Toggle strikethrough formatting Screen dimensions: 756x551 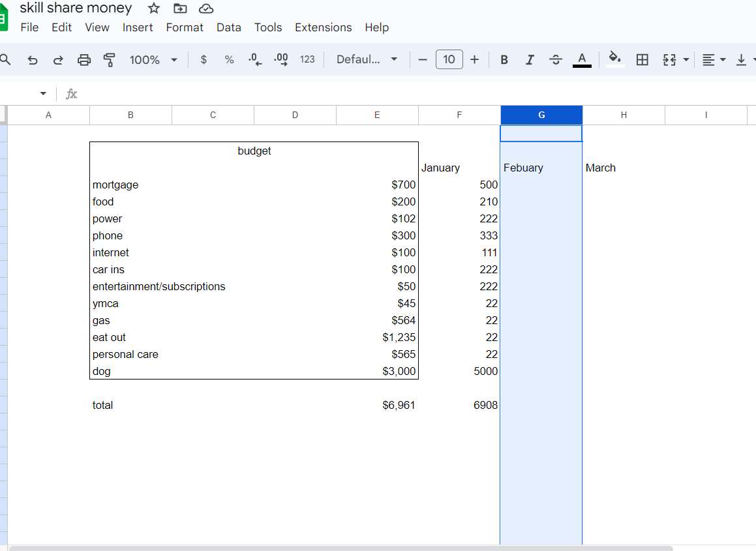pos(556,59)
